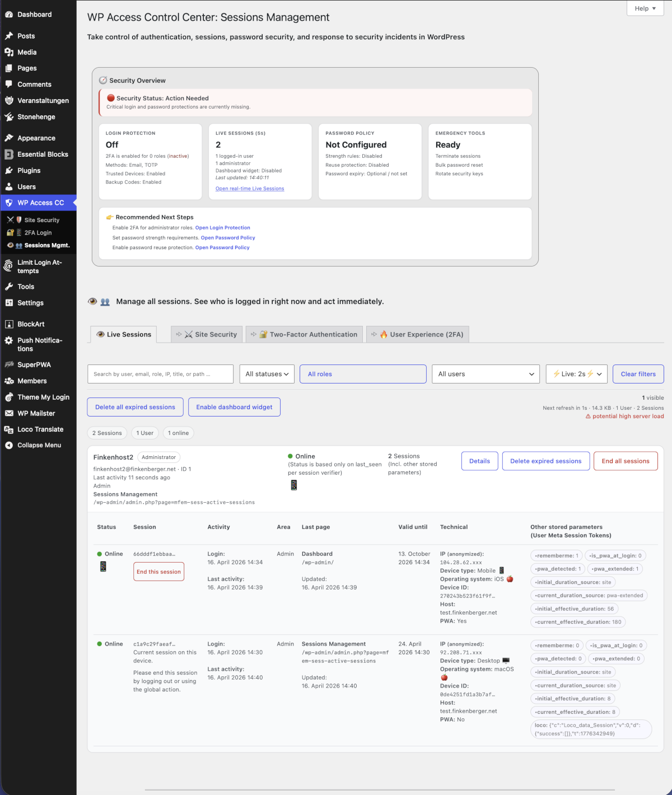Activate the All roles filter toggle

point(363,374)
